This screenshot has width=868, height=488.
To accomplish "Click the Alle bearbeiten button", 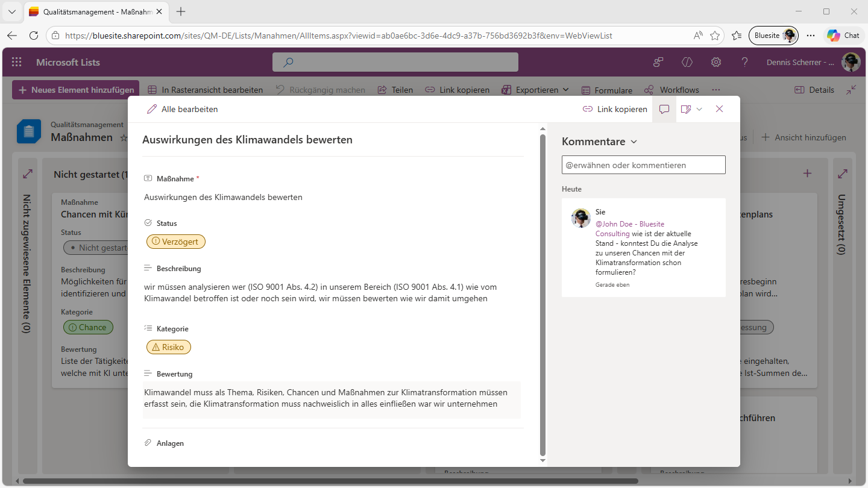I will [x=183, y=109].
